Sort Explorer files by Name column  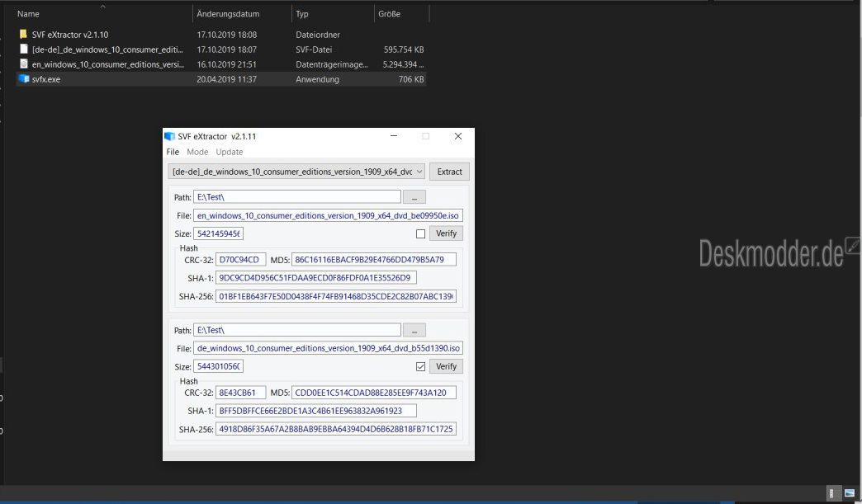28,14
